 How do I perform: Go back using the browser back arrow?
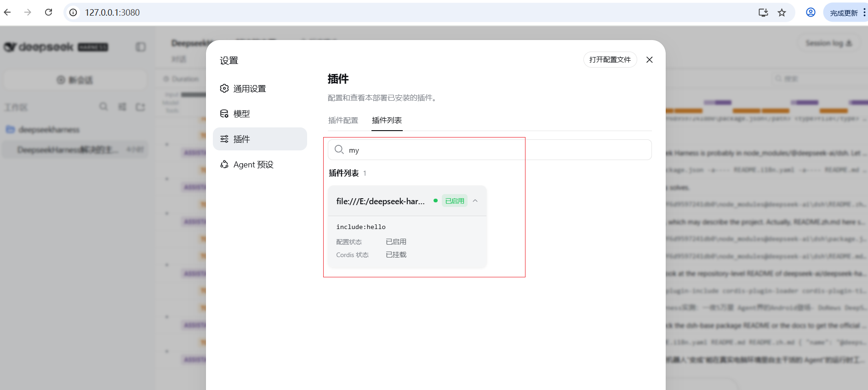click(7, 12)
